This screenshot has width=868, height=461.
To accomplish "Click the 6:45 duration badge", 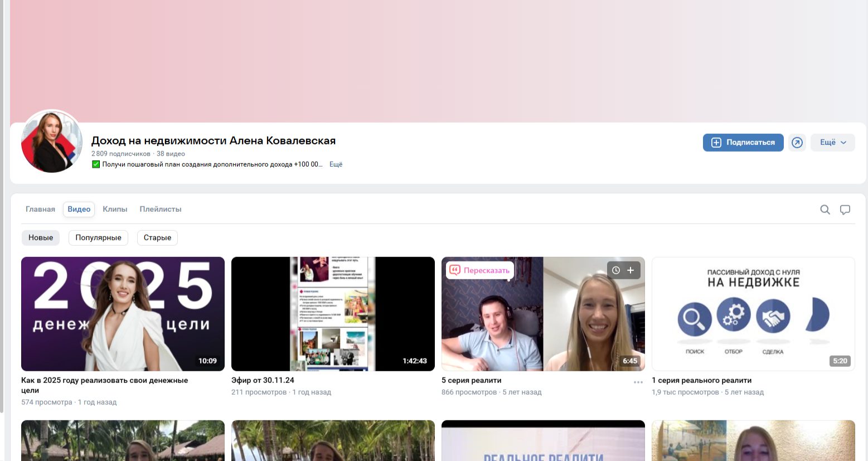I will point(630,361).
